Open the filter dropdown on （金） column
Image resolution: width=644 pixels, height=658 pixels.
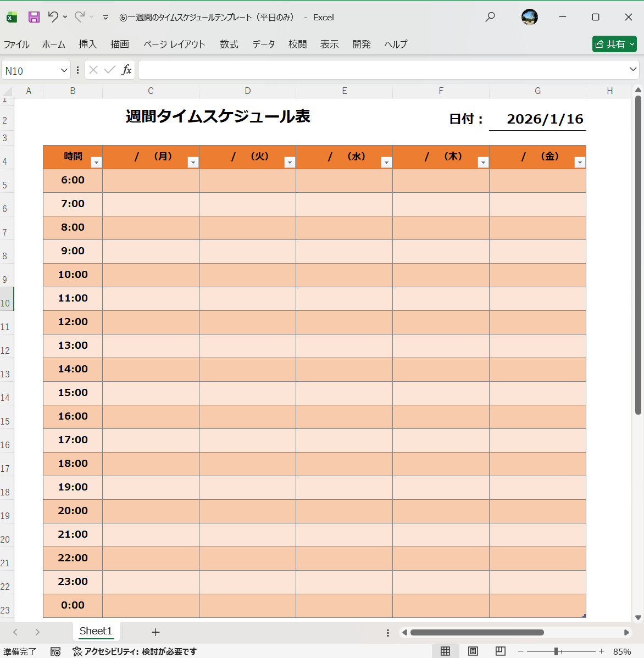[580, 162]
